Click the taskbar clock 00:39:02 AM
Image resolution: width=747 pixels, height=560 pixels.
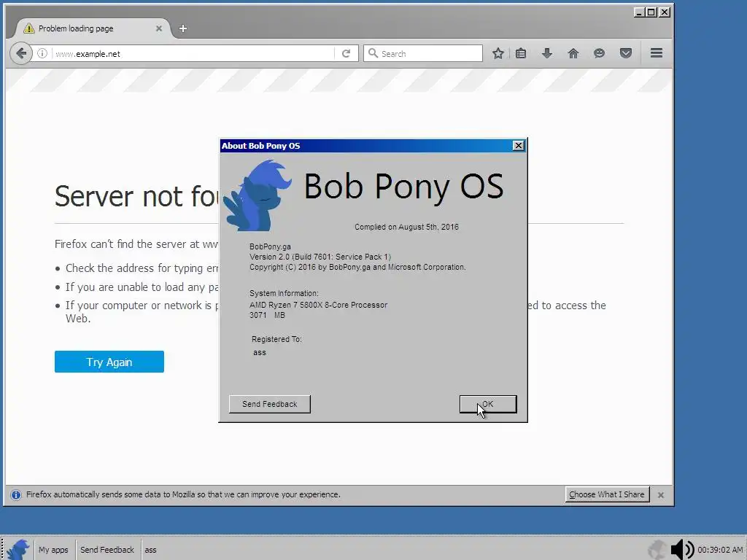click(x=720, y=550)
